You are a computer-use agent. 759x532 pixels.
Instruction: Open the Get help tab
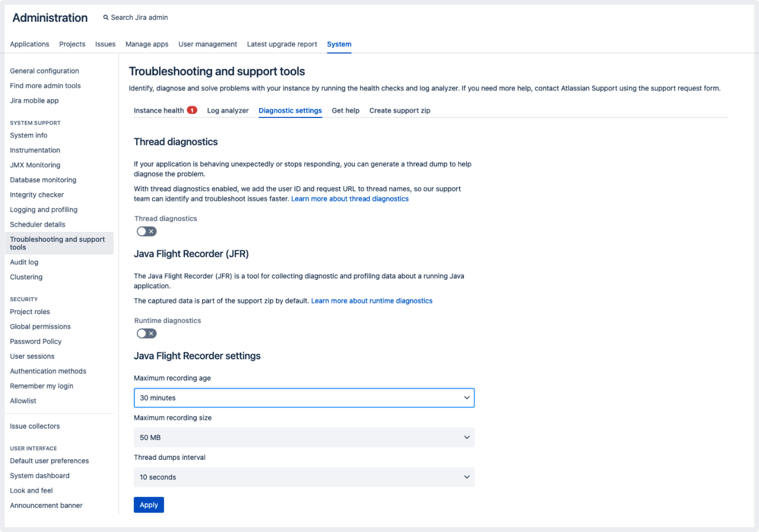(x=345, y=110)
